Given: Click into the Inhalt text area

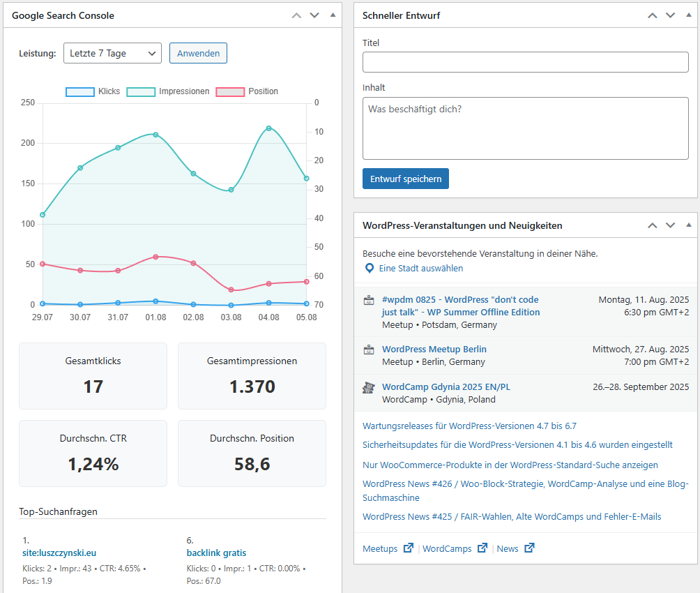Looking at the screenshot, I should coord(525,128).
